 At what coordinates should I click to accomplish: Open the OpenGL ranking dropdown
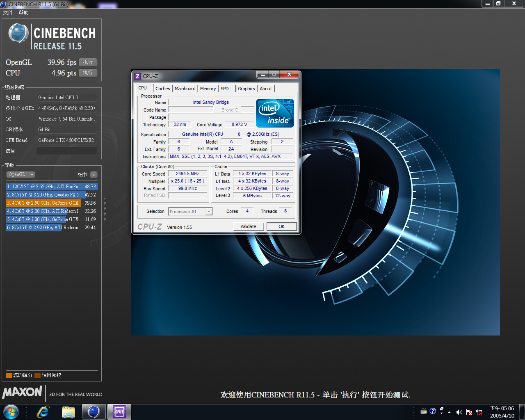tap(21, 174)
